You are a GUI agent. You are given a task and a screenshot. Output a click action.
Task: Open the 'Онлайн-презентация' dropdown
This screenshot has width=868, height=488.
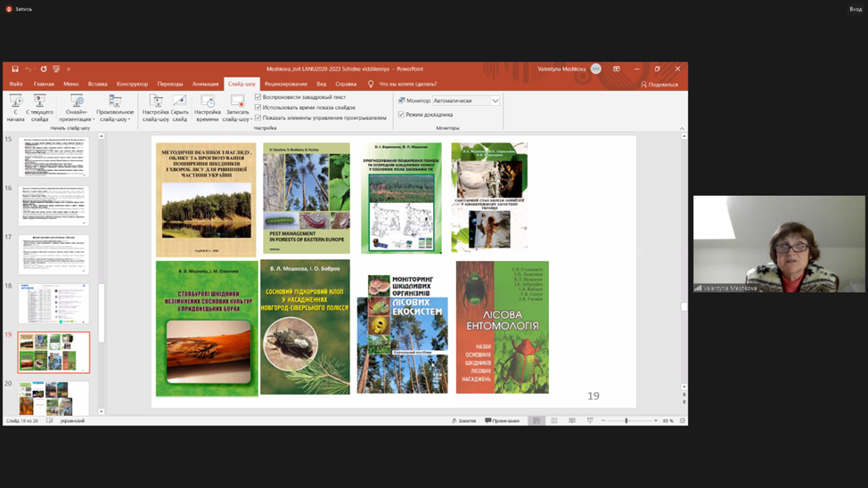(77, 108)
